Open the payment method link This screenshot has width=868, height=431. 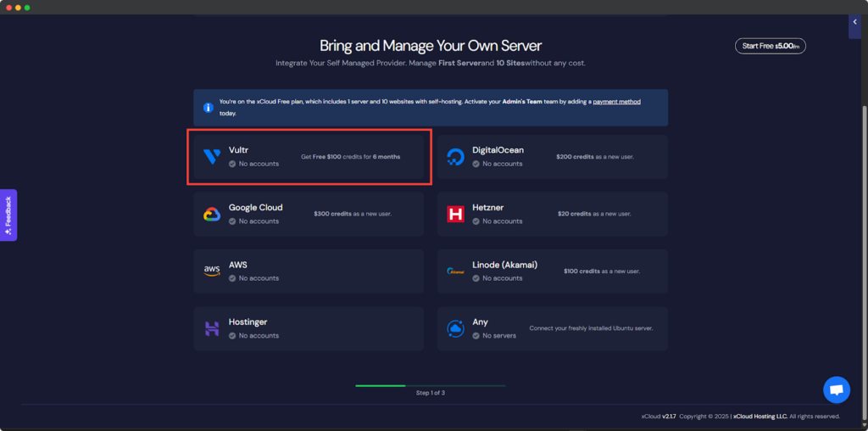(616, 102)
